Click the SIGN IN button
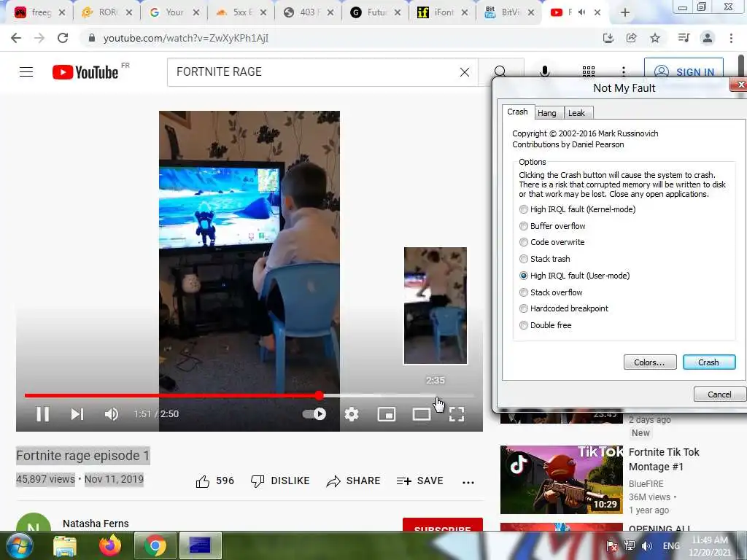The image size is (747, 560). [x=684, y=72]
